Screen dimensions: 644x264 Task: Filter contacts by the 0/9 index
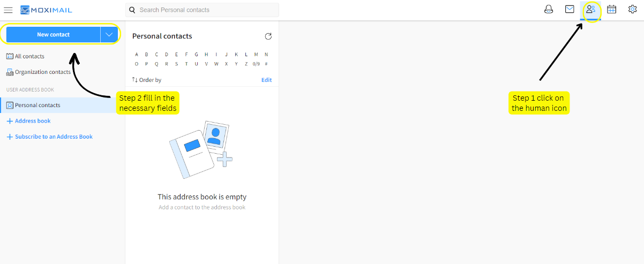point(256,64)
